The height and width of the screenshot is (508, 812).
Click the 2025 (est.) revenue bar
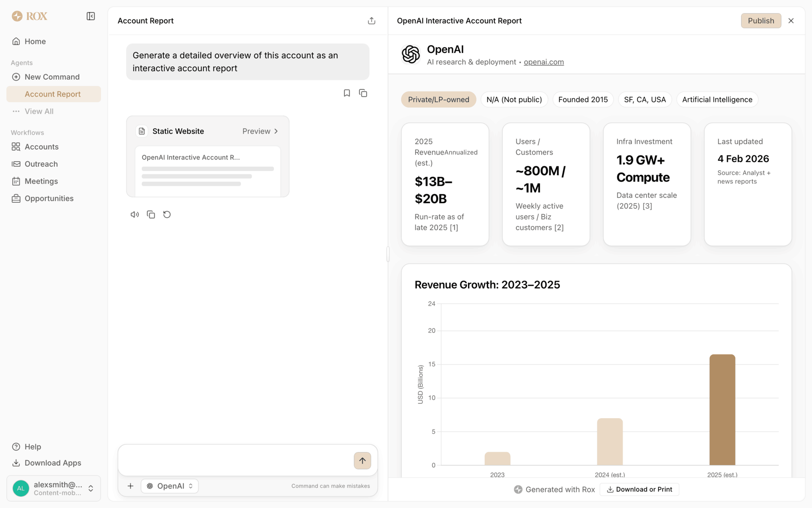pos(722,410)
